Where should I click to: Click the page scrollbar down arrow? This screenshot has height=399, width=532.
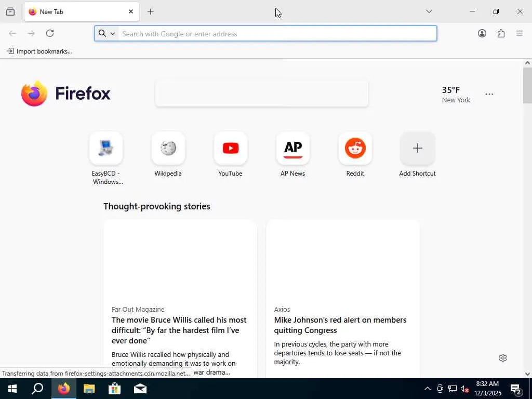[x=527, y=374]
